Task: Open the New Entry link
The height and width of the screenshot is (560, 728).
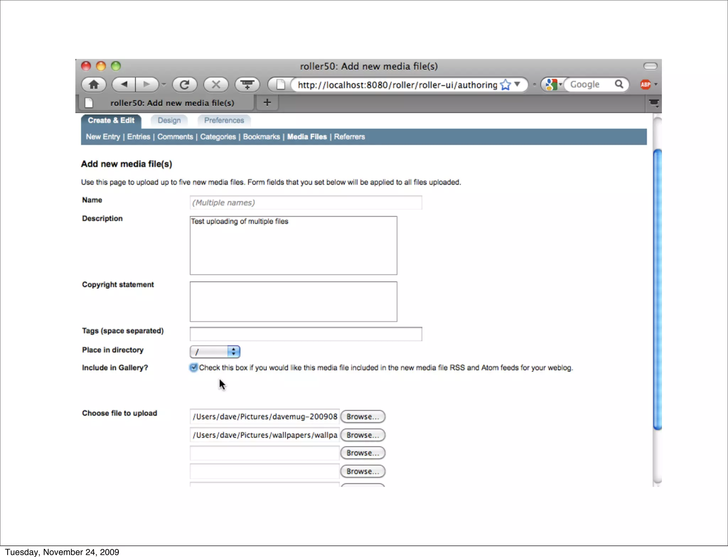Action: coord(103,137)
